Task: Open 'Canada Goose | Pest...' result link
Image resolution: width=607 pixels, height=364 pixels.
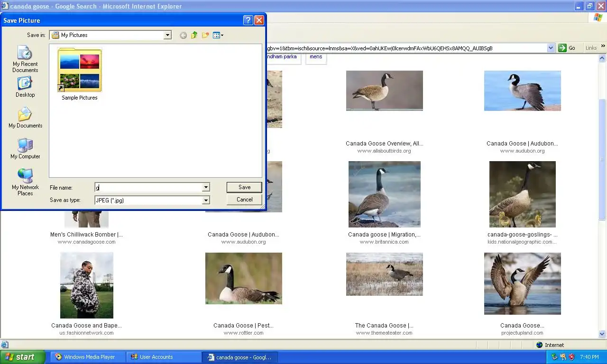Action: pyautogui.click(x=243, y=325)
